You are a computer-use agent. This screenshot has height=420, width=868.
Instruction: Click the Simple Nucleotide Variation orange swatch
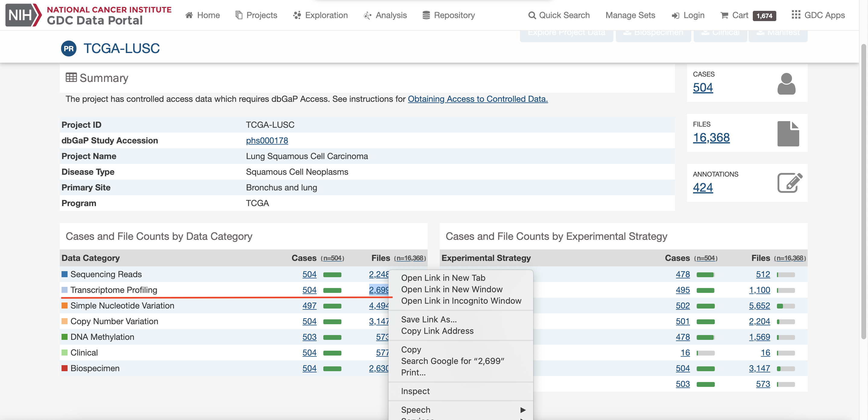click(64, 306)
